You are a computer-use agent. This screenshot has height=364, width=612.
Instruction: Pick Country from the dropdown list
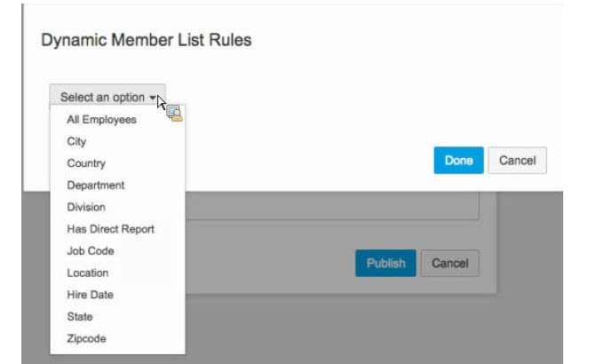click(x=86, y=163)
